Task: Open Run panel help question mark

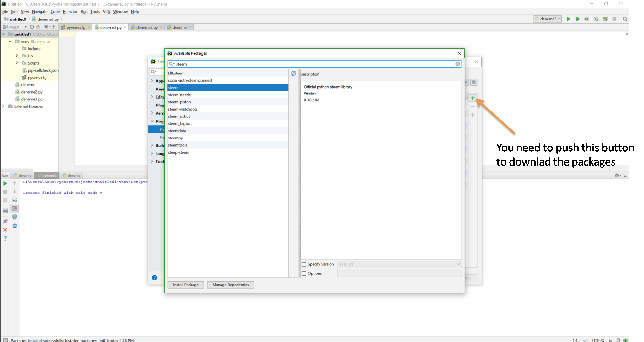Action: coord(5,238)
